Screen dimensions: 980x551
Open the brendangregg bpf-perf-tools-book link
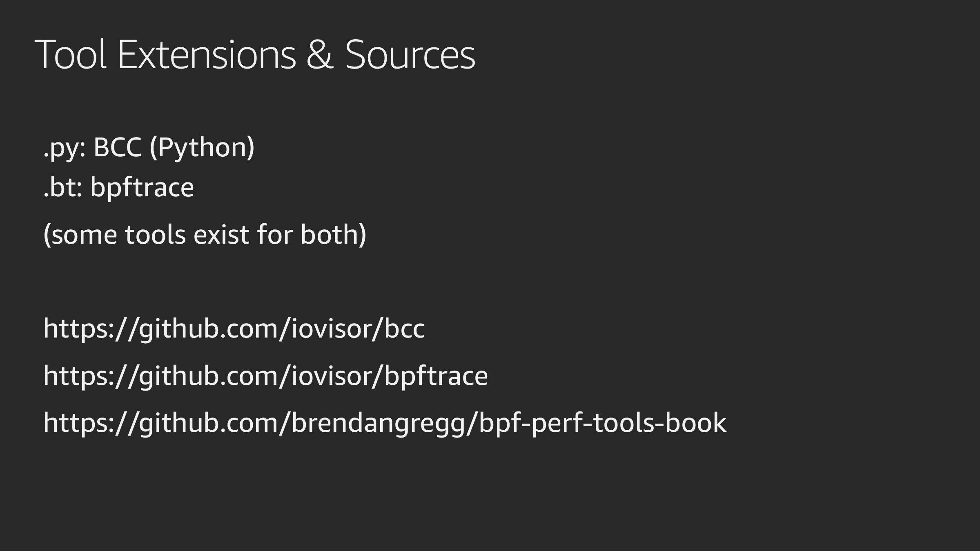tap(385, 422)
